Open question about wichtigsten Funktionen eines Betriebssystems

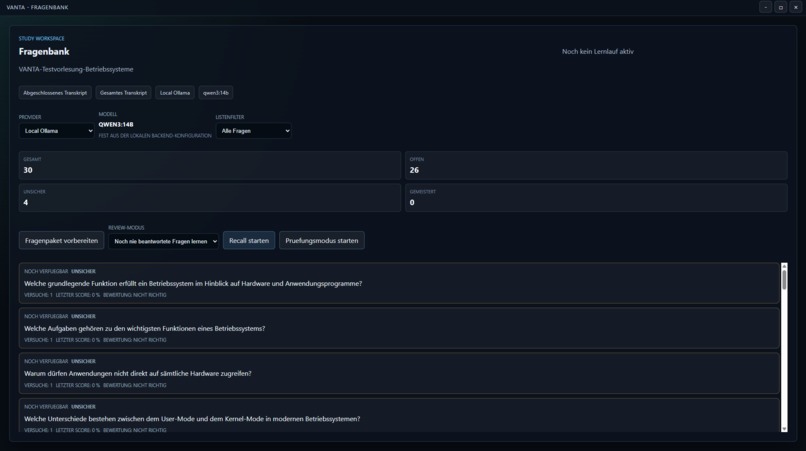click(x=399, y=328)
